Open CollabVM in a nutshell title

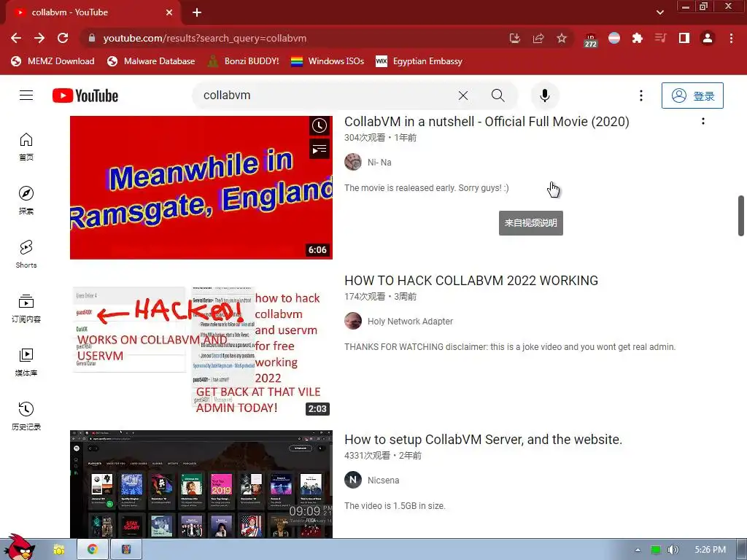[487, 122]
